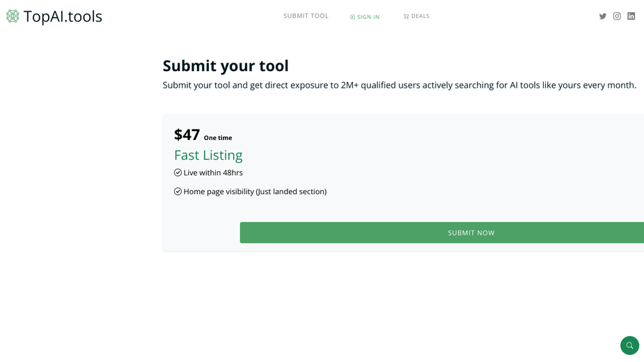Open the SUBMIT TOOL menu item
Image resolution: width=644 pixels, height=362 pixels.
pyautogui.click(x=306, y=16)
